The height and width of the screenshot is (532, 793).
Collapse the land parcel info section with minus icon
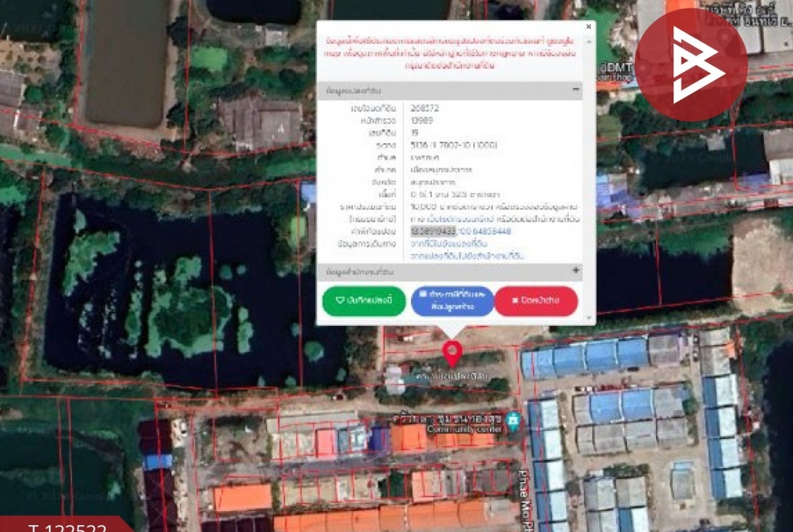576,89
